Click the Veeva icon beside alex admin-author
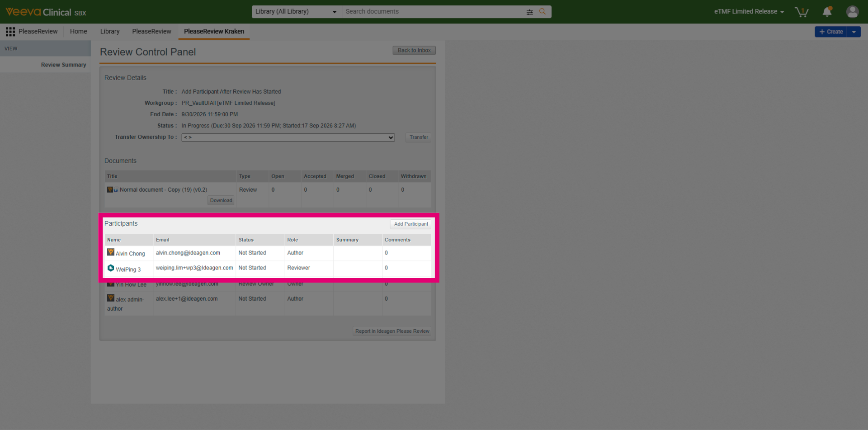Image resolution: width=868 pixels, height=430 pixels. 111,298
